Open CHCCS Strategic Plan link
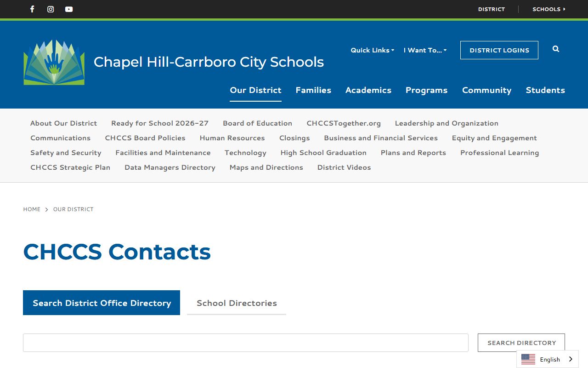This screenshot has width=588, height=368. tap(70, 167)
